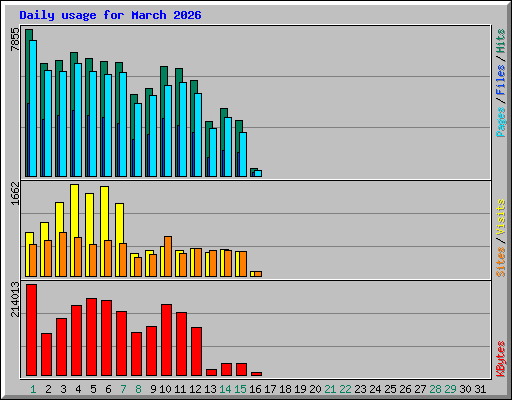Click day 7 on the date axis
Image resolution: width=512 pixels, height=400 pixels.
click(123, 389)
